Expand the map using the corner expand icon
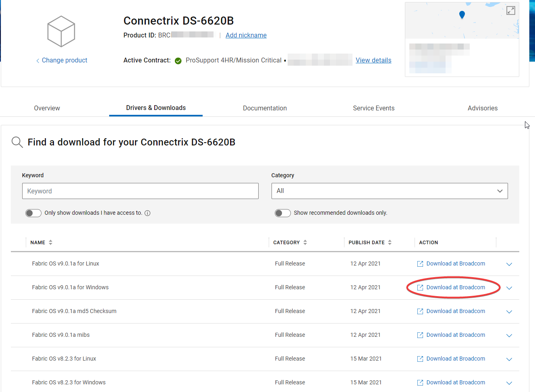The image size is (535, 392). (510, 10)
